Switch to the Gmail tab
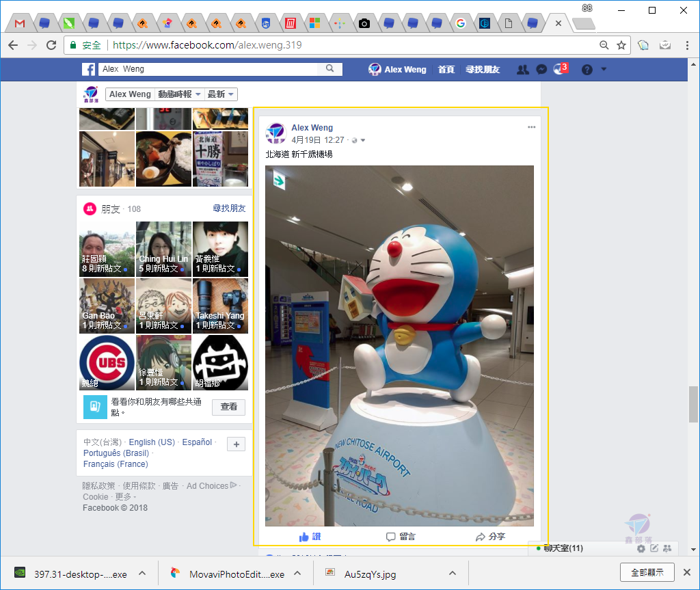 coord(20,23)
